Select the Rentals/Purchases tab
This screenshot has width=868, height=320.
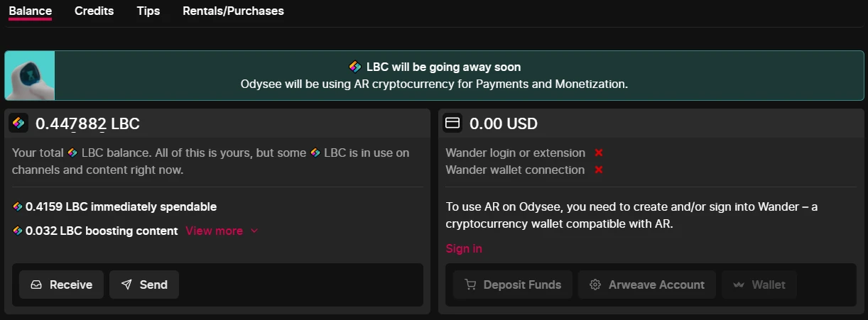[x=233, y=11]
